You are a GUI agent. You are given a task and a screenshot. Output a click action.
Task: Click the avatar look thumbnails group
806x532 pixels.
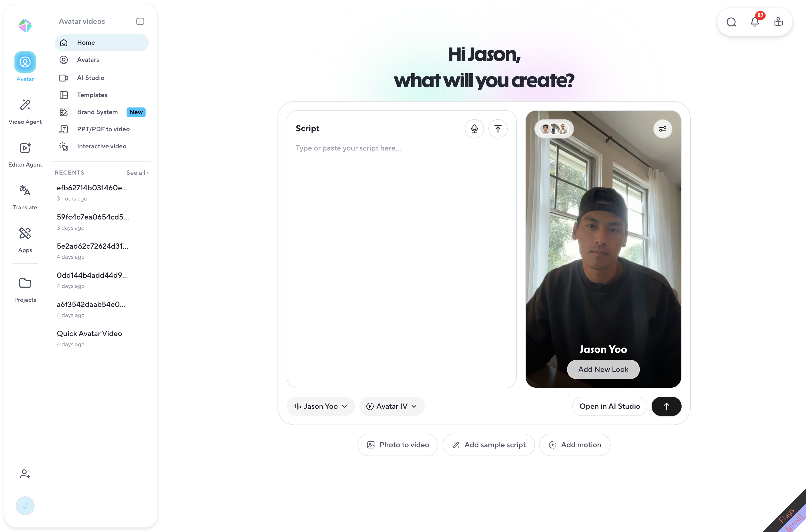point(554,129)
